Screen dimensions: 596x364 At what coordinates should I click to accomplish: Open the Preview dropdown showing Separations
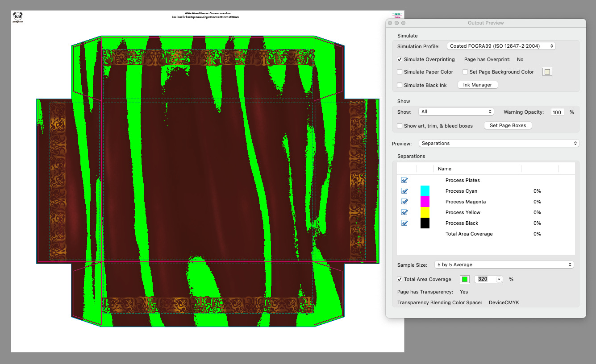(x=499, y=143)
